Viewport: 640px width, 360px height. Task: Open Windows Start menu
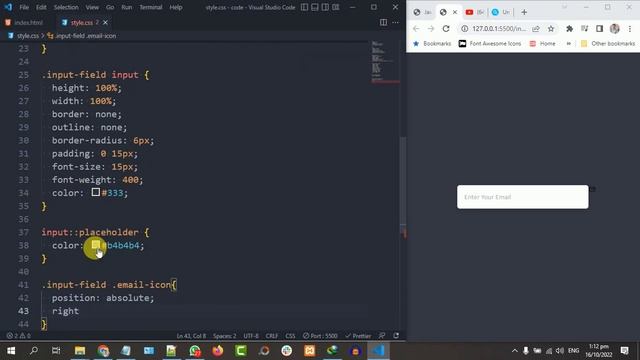coord(11,351)
